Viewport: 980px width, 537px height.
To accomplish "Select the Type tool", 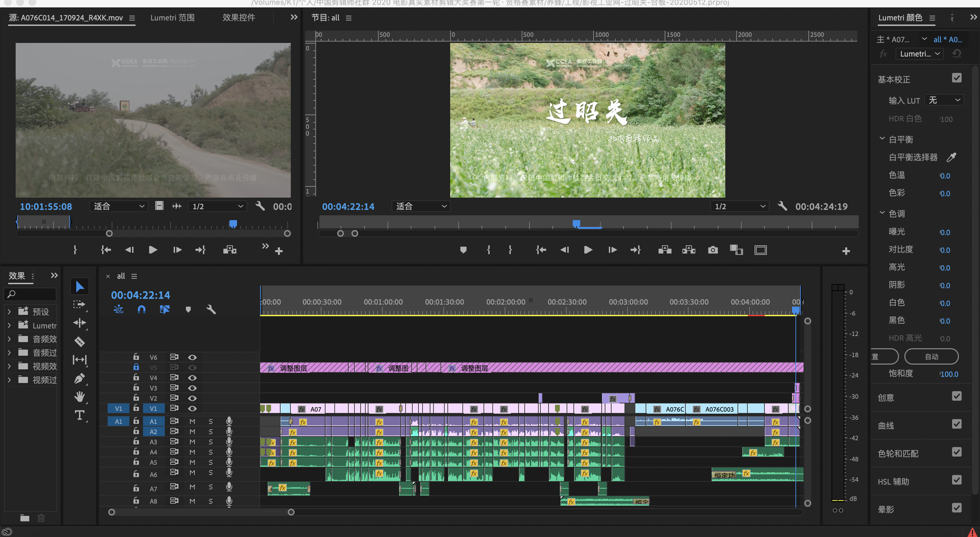I will tap(80, 415).
